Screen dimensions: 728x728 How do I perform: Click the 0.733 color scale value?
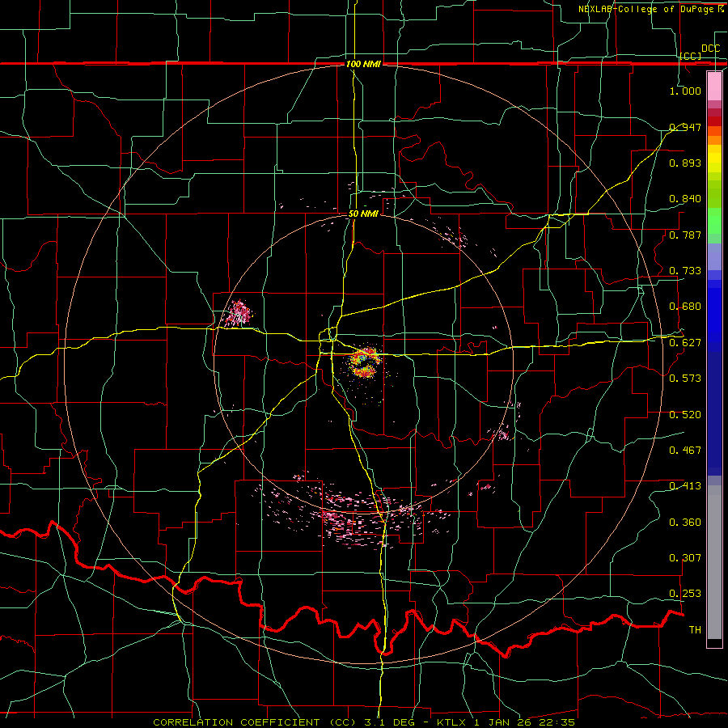click(x=685, y=271)
